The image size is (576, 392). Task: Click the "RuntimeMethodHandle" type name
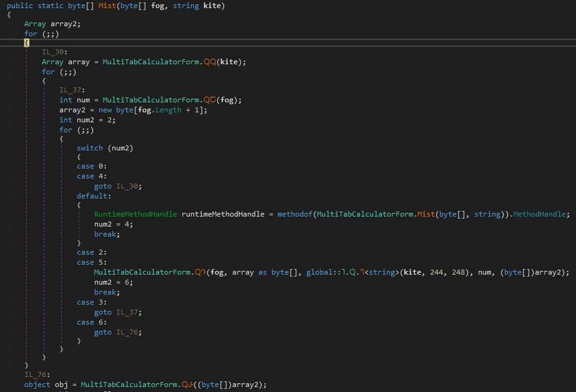tap(135, 214)
